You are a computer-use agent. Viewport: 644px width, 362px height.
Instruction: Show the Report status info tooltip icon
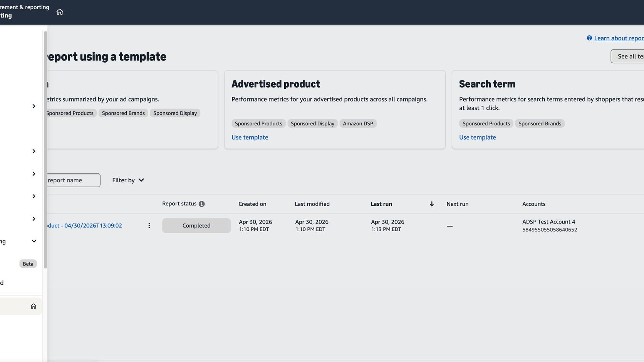201,204
